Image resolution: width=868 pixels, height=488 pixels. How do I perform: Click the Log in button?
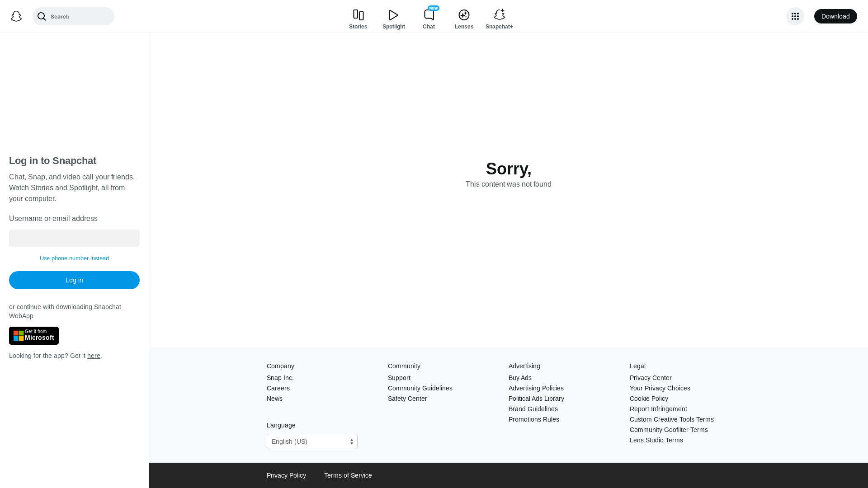[74, 280]
